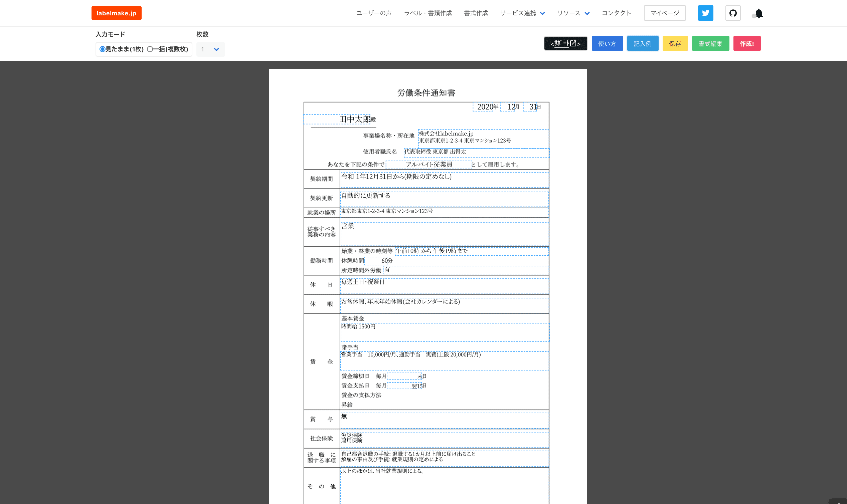Viewport: 847px width, 504px height.
Task: Click the 使い方 (How to Use) button
Action: 608,43
